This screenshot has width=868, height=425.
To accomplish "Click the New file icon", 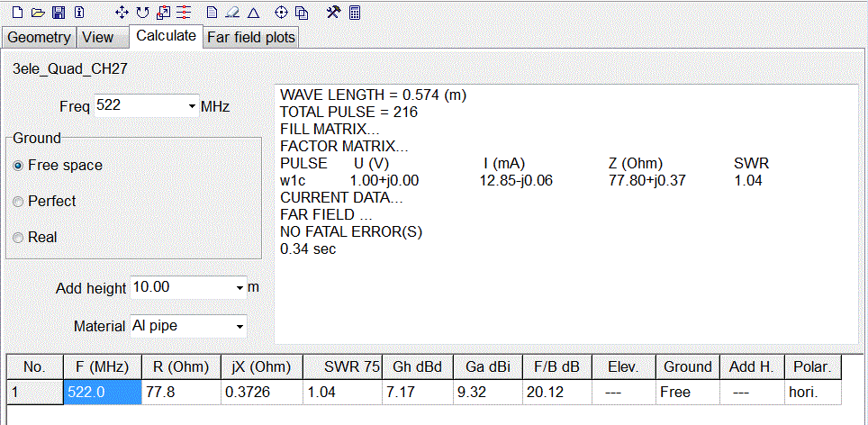I will pos(15,13).
